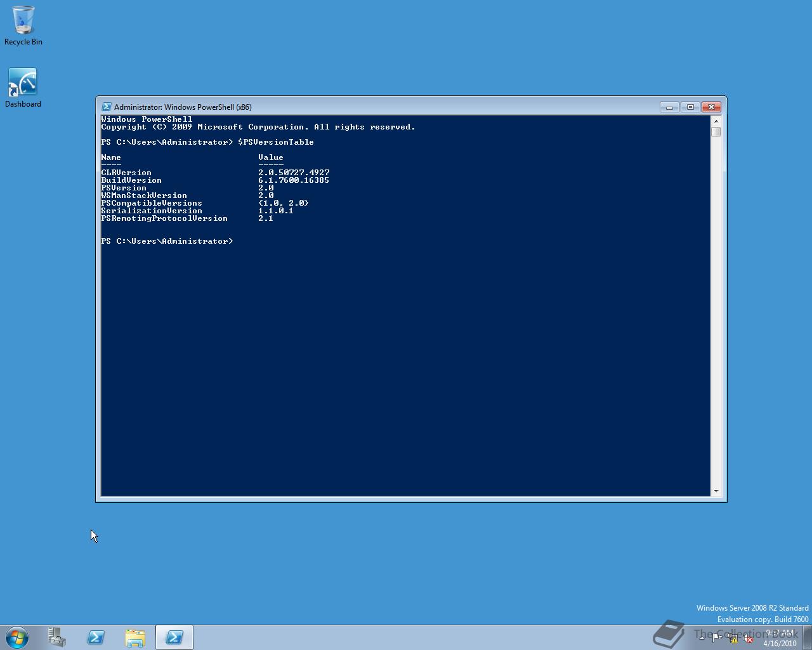Click the value 6.1.7600.16385
812x650 pixels.
294,180
